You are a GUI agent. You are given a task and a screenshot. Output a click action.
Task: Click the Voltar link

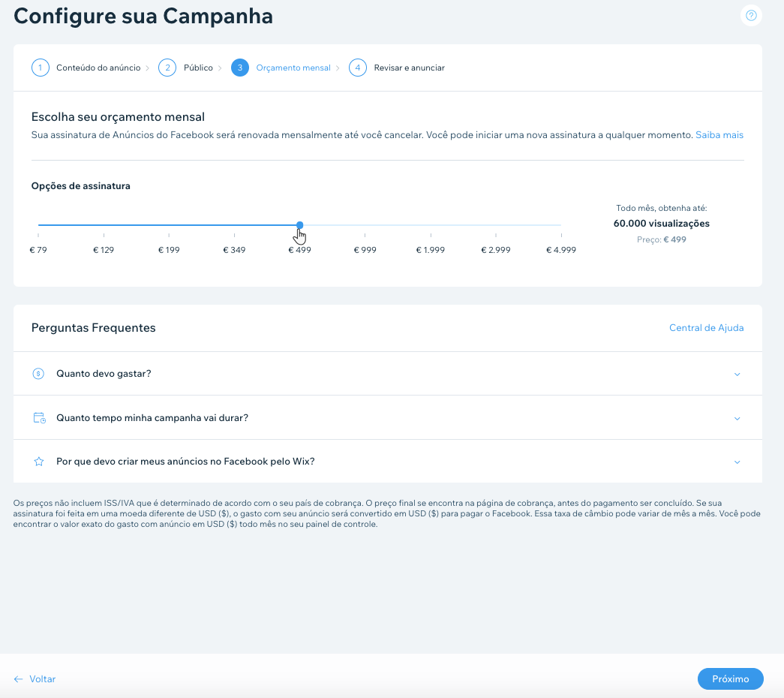43,679
